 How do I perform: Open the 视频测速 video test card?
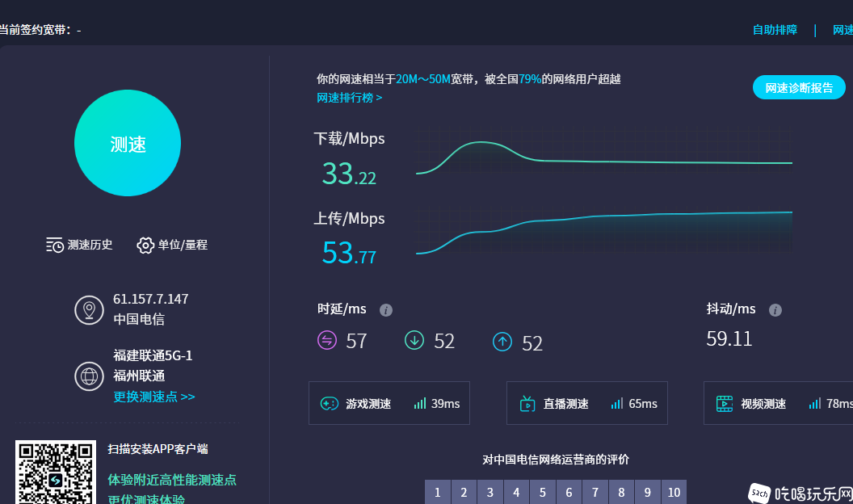tap(778, 403)
